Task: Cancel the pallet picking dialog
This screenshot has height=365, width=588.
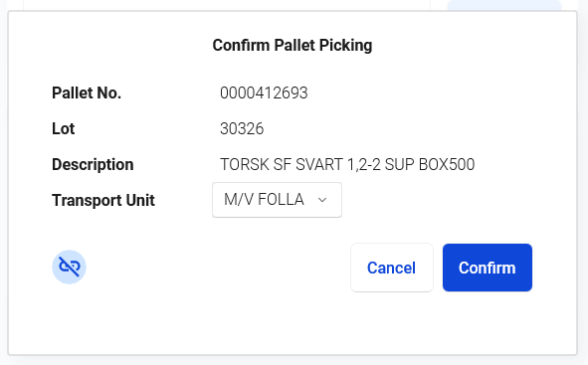Action: click(x=391, y=268)
